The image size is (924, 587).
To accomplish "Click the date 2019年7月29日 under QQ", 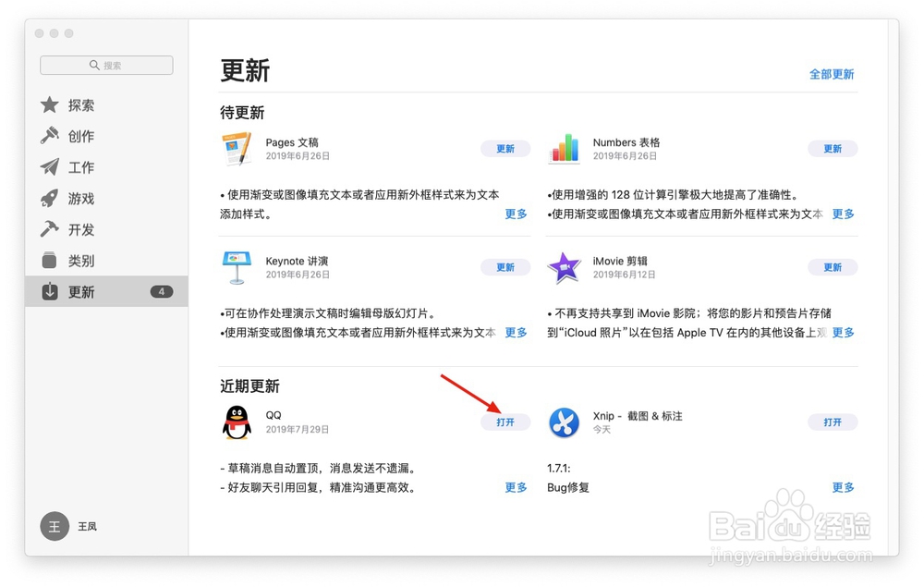I will [x=297, y=429].
